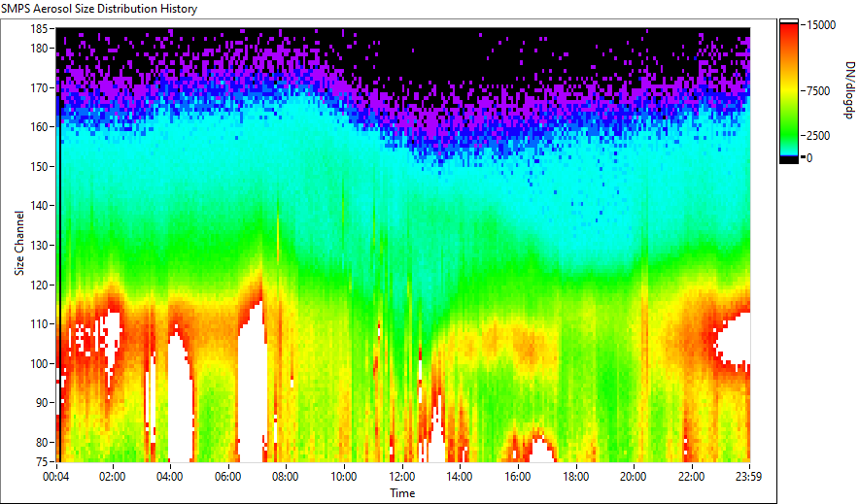
Task: Click the 10:00 time axis label
Action: (x=343, y=477)
